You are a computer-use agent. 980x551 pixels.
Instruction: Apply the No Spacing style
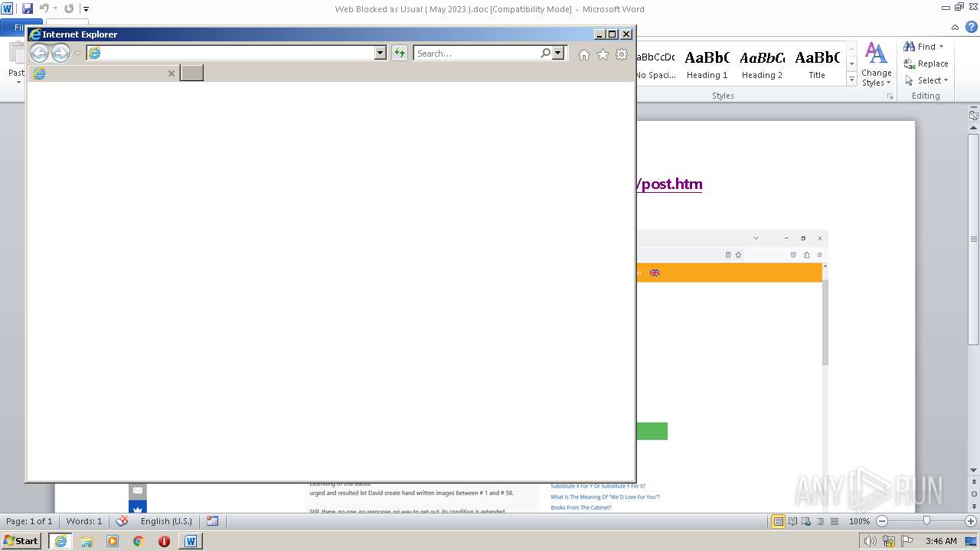tap(656, 65)
